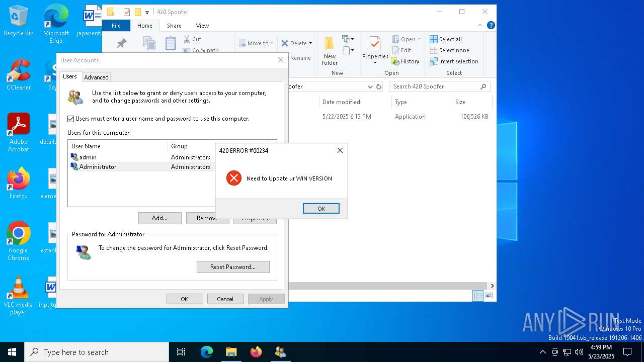Click Rename in the ribbon

(x=300, y=58)
